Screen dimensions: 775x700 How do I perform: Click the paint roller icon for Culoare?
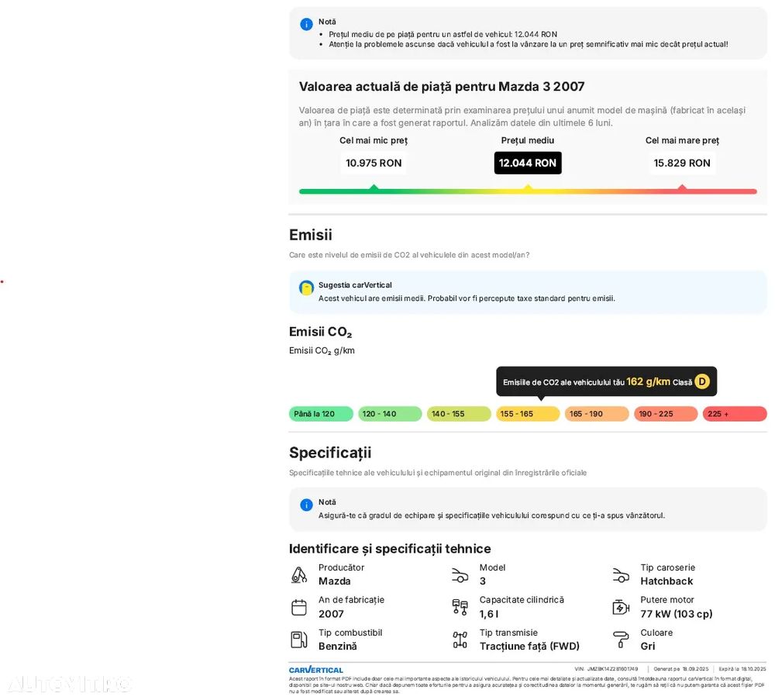point(621,640)
